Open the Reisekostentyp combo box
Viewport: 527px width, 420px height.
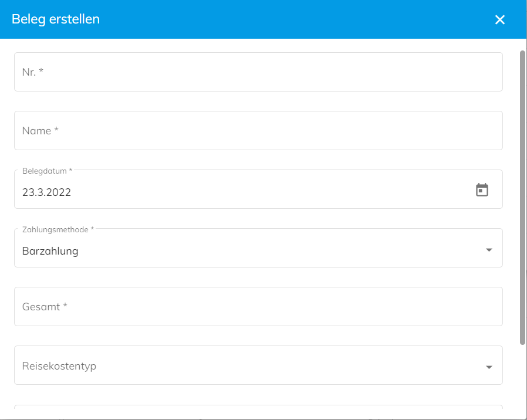pyautogui.click(x=258, y=365)
